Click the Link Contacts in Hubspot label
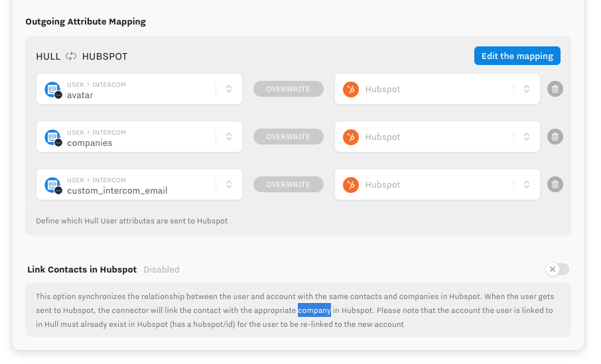 [82, 269]
